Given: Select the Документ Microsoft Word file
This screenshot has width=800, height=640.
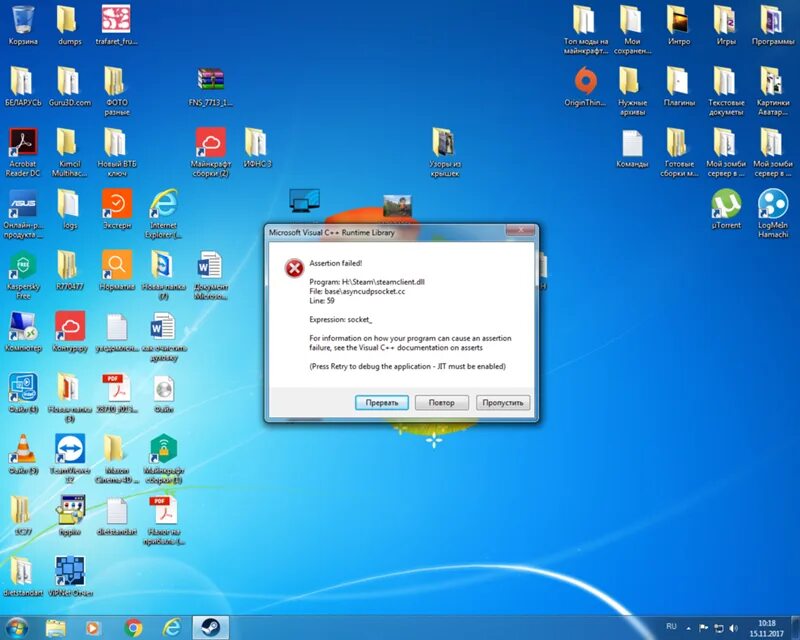Looking at the screenshot, I should 211,275.
